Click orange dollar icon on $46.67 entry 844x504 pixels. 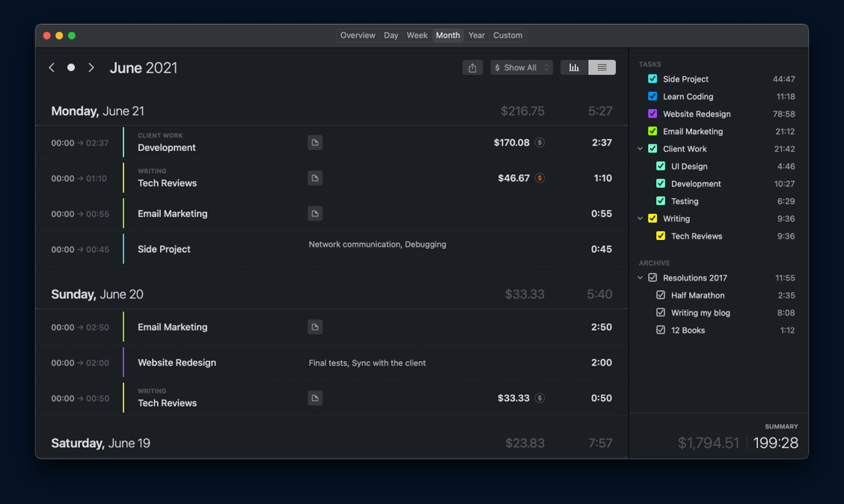[539, 178]
